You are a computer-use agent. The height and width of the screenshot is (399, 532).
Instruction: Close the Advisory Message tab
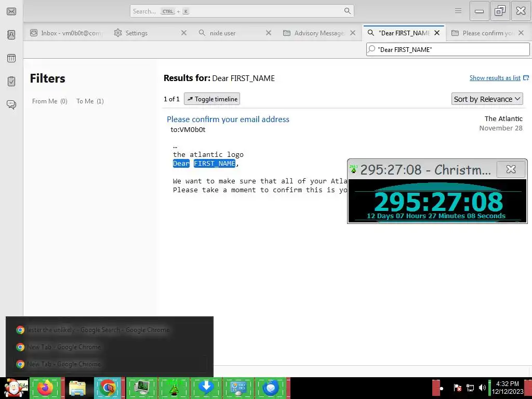353,33
